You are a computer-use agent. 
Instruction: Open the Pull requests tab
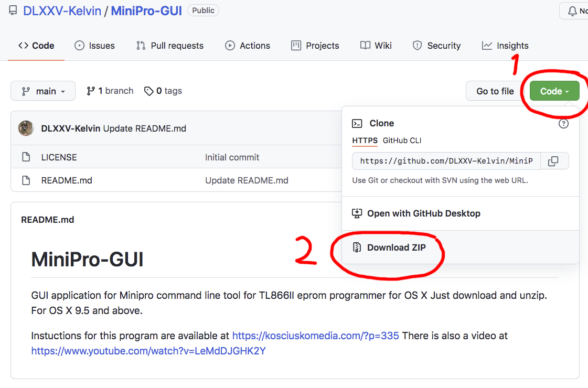pos(170,46)
